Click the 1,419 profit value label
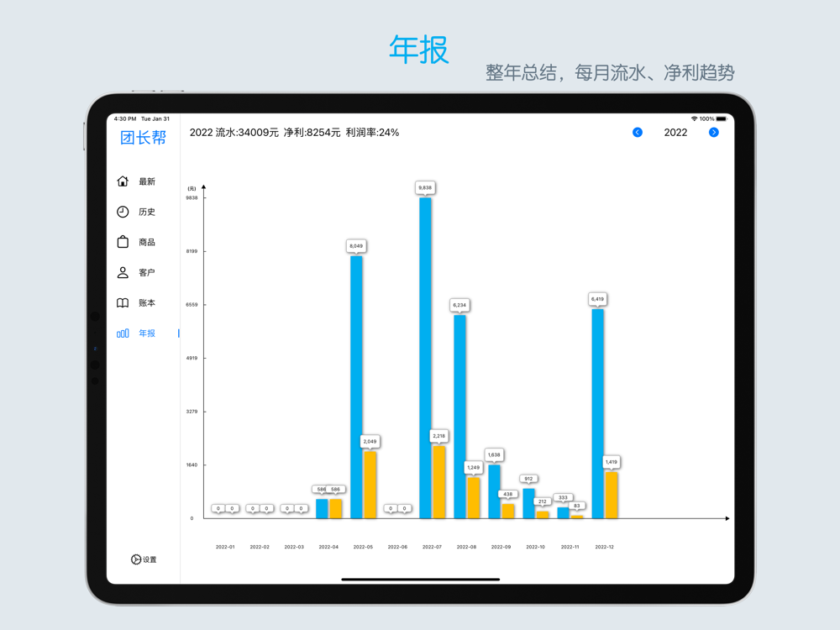 click(612, 462)
